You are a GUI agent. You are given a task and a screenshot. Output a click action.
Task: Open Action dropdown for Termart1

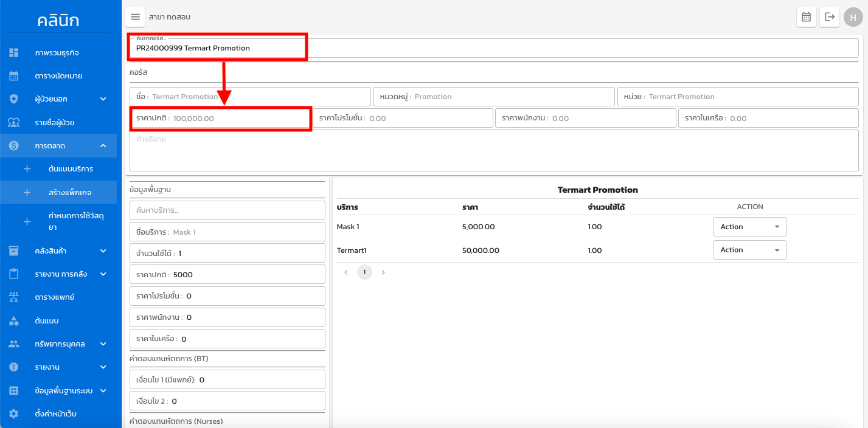749,250
